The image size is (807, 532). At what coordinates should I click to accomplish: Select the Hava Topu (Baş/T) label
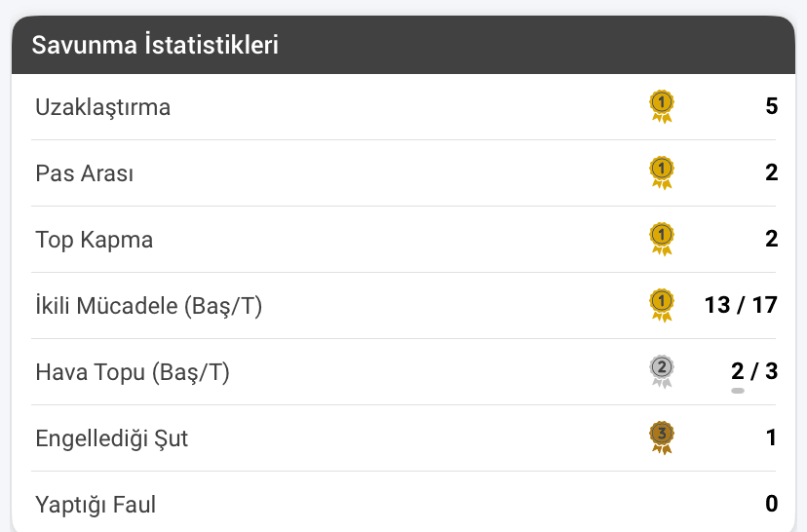point(133,372)
